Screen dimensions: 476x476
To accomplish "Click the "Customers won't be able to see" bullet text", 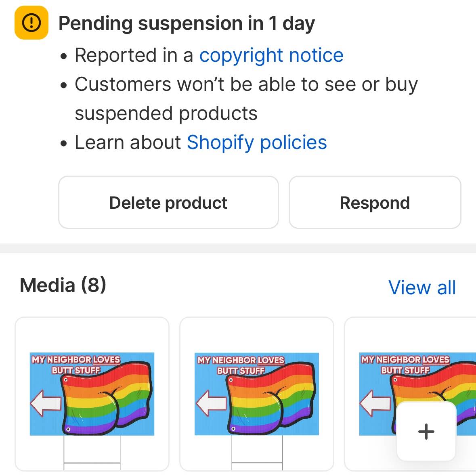I will click(246, 85).
